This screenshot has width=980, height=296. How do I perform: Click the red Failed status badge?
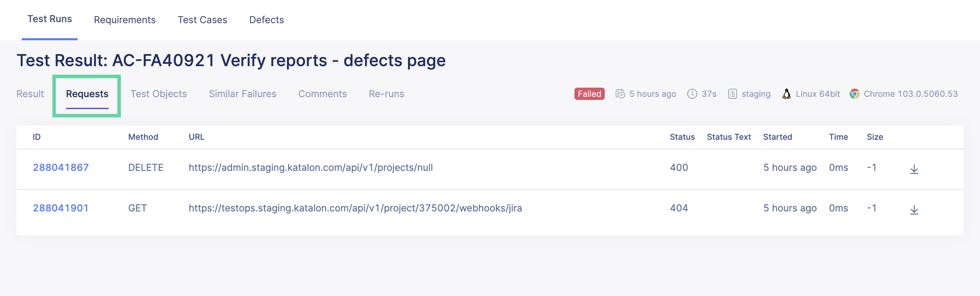click(589, 94)
